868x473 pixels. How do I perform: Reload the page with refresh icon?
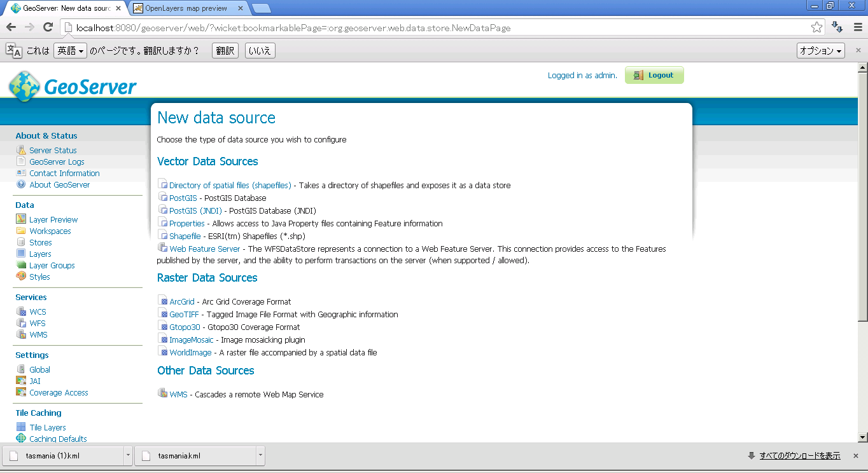tap(48, 27)
